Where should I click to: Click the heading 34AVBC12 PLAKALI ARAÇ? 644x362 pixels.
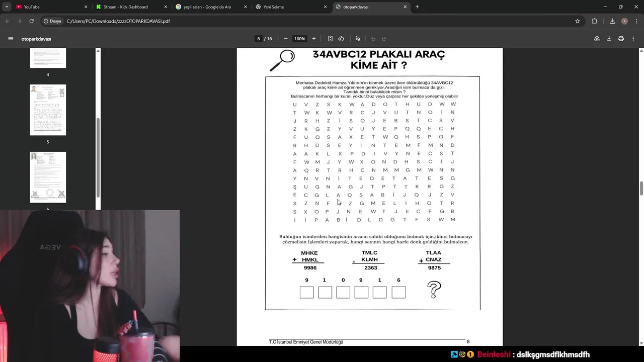coord(379,54)
